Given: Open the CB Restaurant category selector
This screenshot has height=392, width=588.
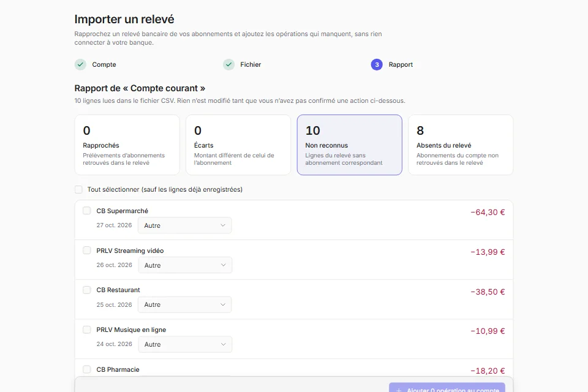Looking at the screenshot, I should point(184,304).
